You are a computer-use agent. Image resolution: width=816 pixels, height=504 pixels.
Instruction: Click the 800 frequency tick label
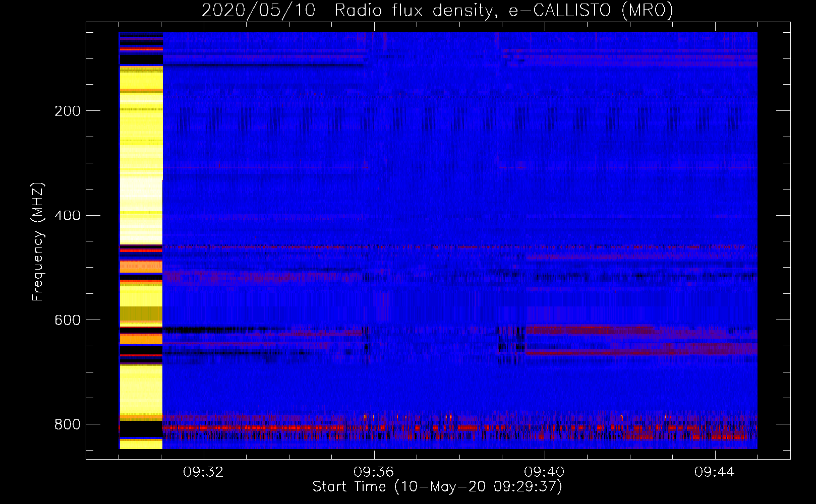(x=68, y=424)
